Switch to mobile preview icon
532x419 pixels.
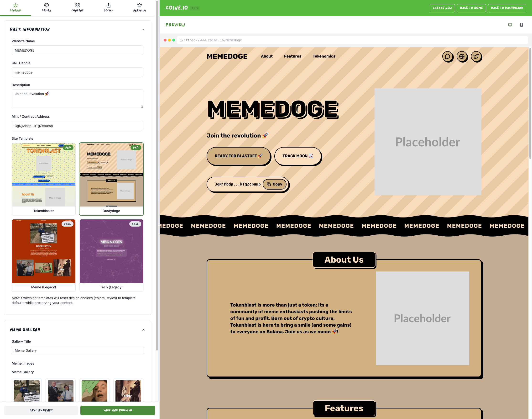(x=521, y=25)
